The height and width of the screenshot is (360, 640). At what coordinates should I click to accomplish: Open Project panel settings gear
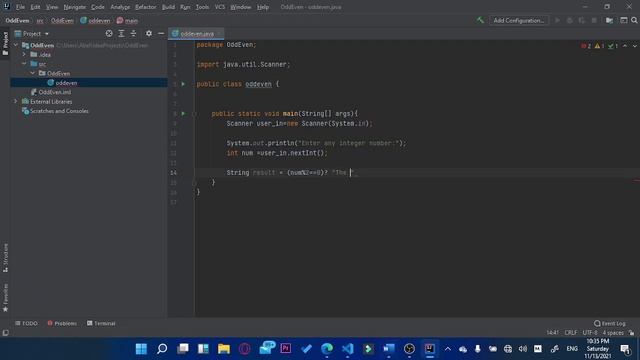point(149,33)
